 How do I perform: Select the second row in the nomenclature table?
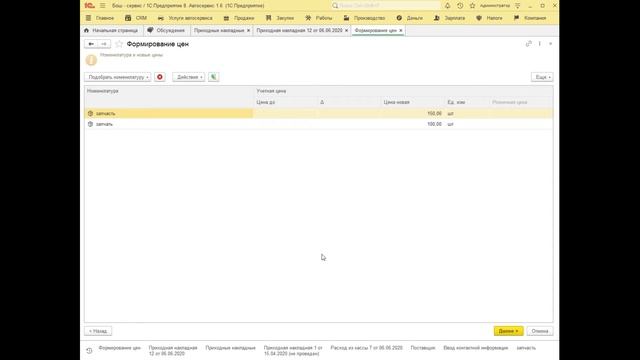[x=318, y=124]
